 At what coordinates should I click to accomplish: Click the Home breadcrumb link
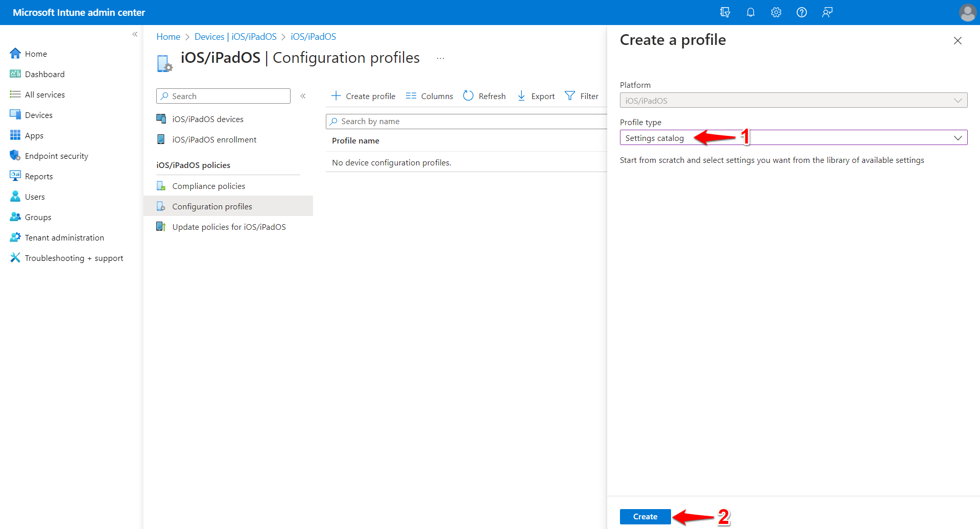click(x=168, y=37)
